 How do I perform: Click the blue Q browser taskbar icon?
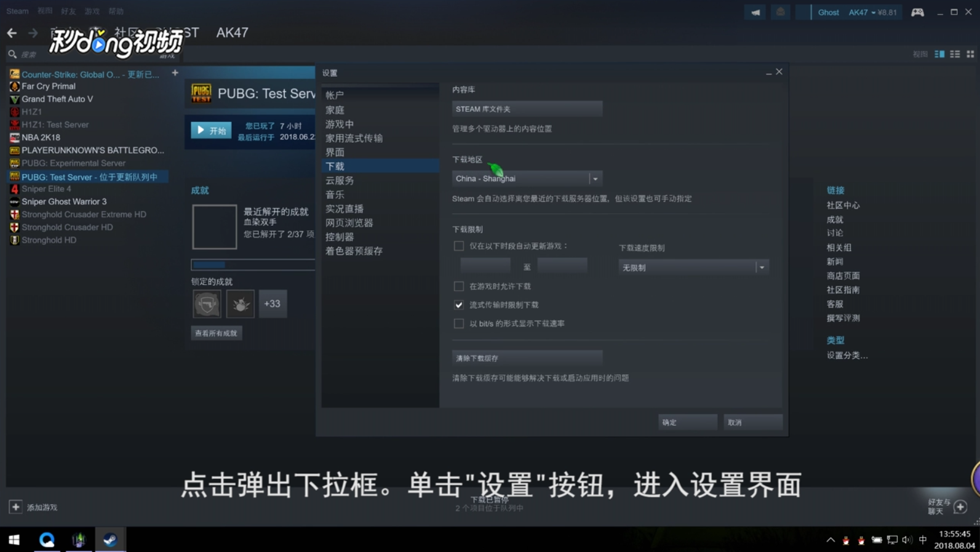coord(47,540)
